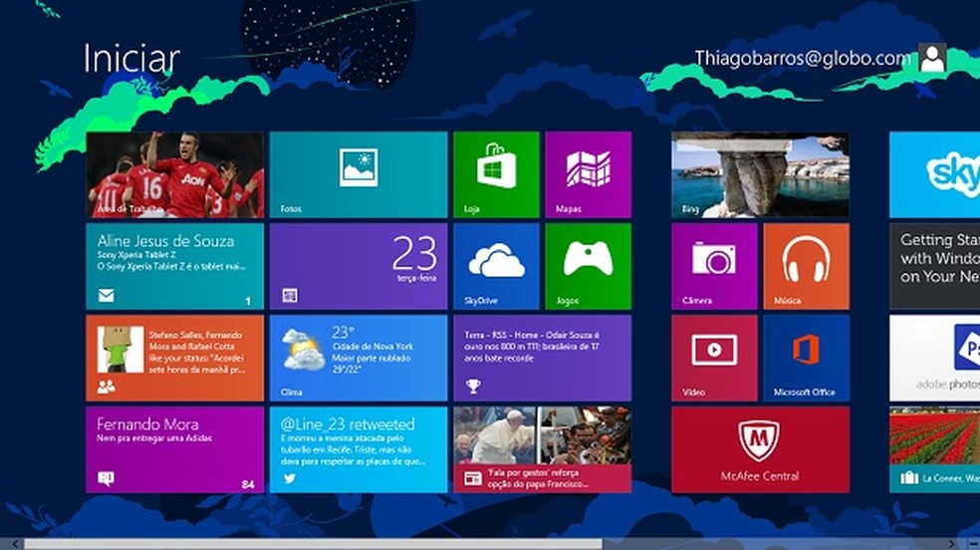Viewport: 980px width, 550px height.
Task: Open the people tile with Stefano Salles
Action: (x=174, y=358)
